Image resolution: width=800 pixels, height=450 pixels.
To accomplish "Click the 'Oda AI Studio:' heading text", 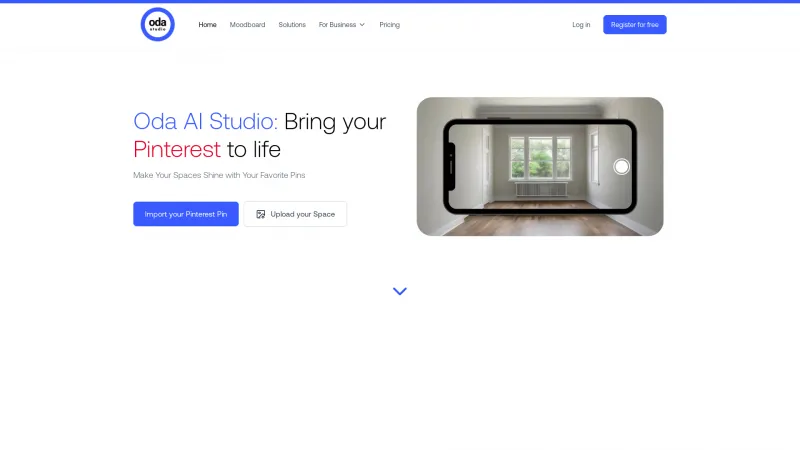I will [206, 121].
